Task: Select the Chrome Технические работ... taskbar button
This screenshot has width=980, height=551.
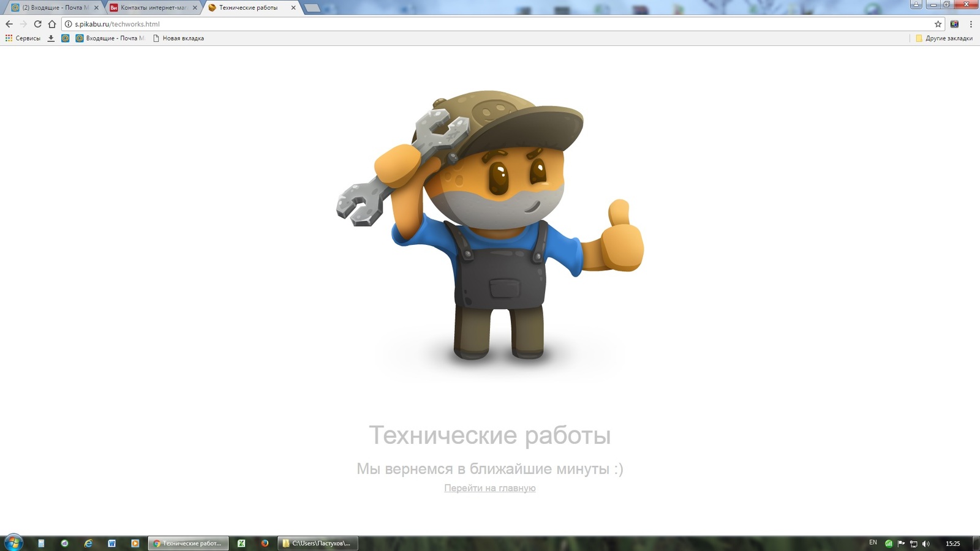Action: point(188,543)
